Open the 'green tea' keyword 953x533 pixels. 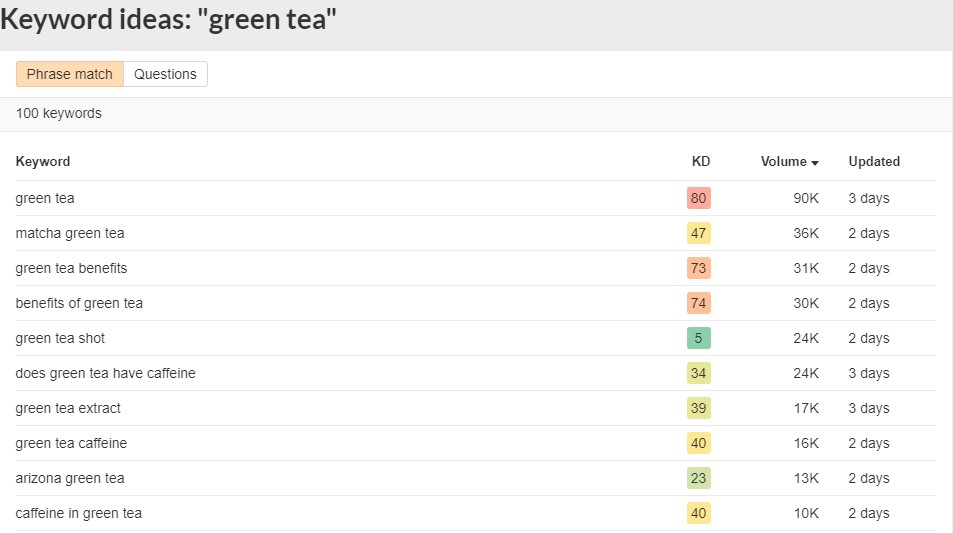[45, 198]
